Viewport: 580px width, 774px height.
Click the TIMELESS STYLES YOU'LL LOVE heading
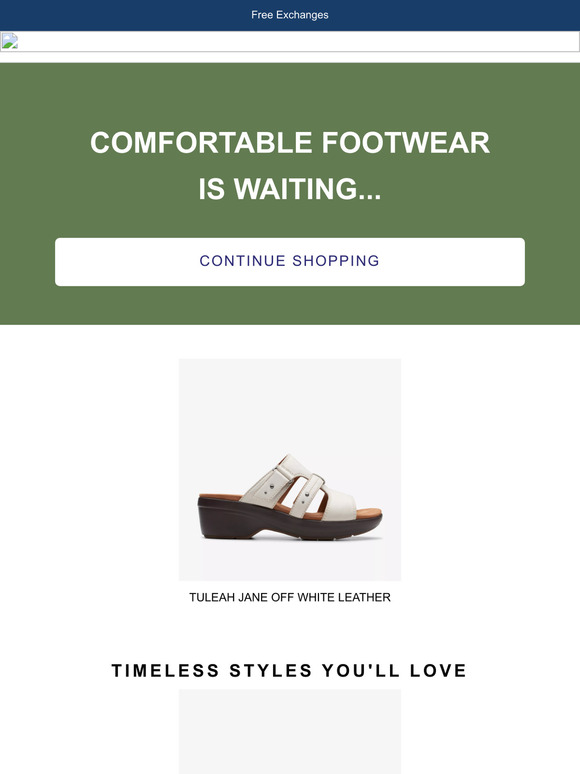(x=289, y=670)
